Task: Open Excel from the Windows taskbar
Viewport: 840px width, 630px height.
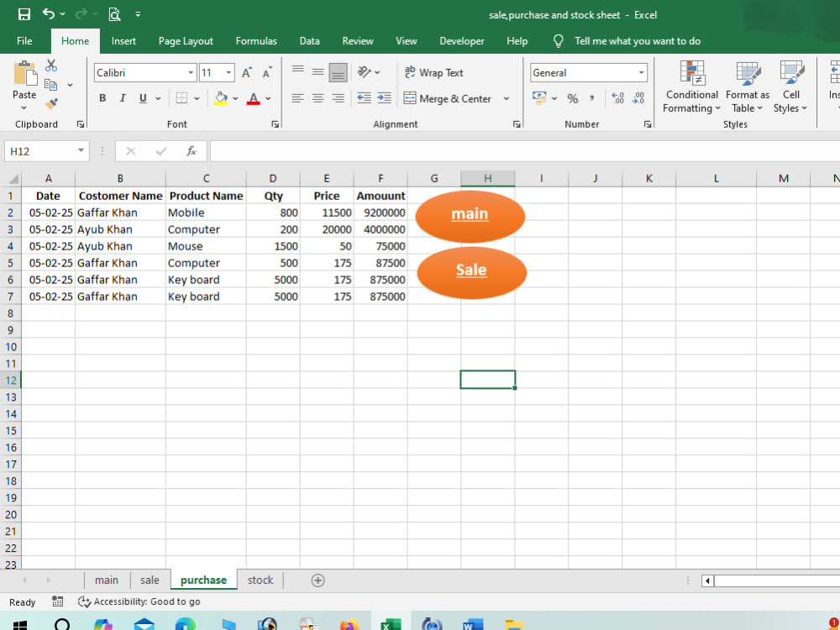Action: point(391,625)
